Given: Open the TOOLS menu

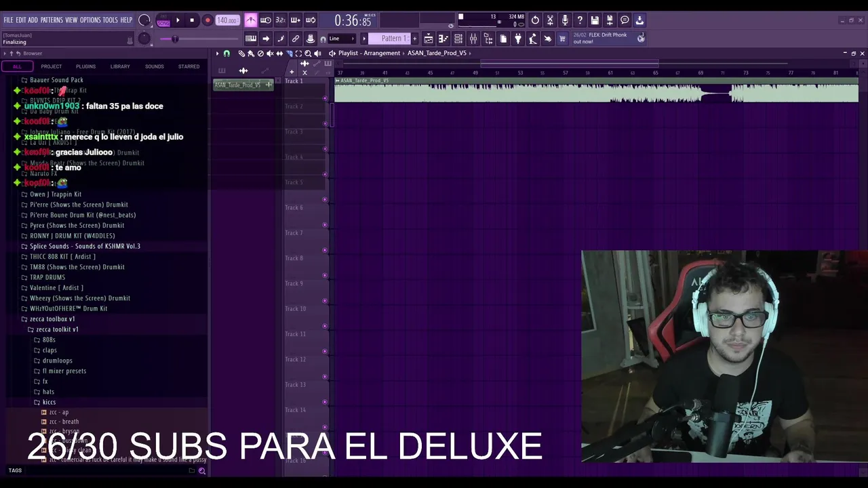Looking at the screenshot, I should 111,20.
